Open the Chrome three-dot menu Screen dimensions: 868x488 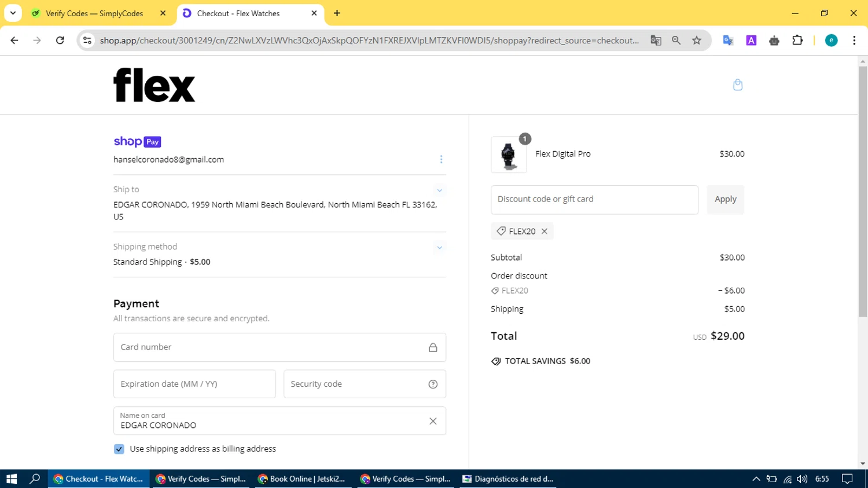point(854,41)
